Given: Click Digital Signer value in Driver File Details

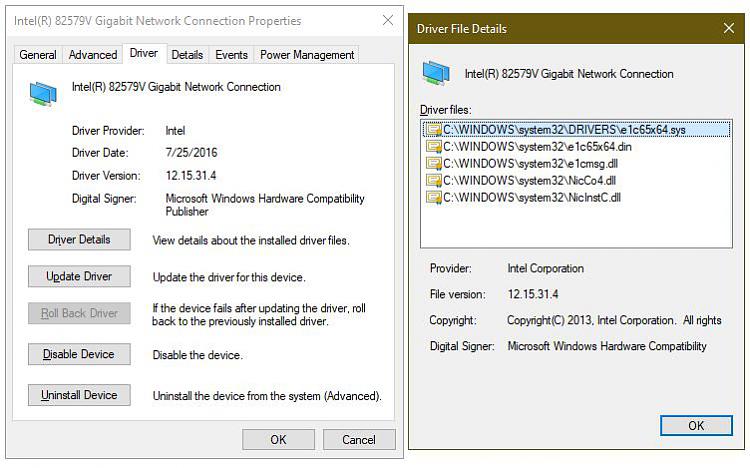Looking at the screenshot, I should (607, 346).
